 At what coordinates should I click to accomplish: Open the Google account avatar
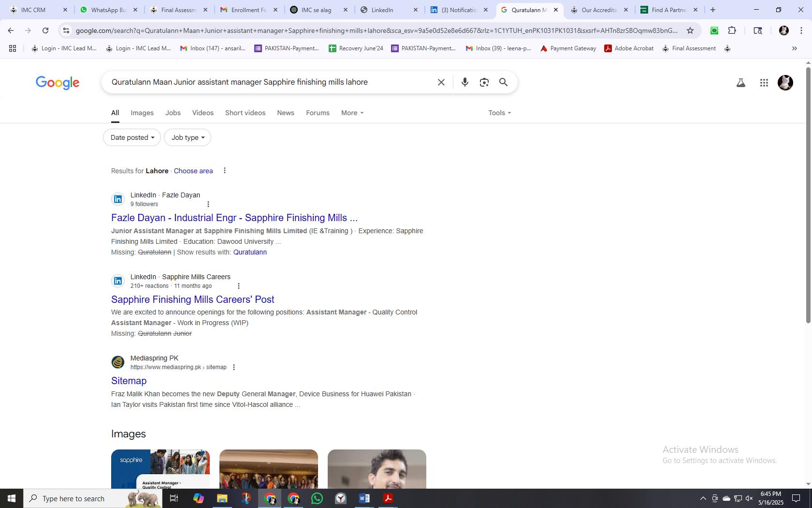[x=785, y=83]
